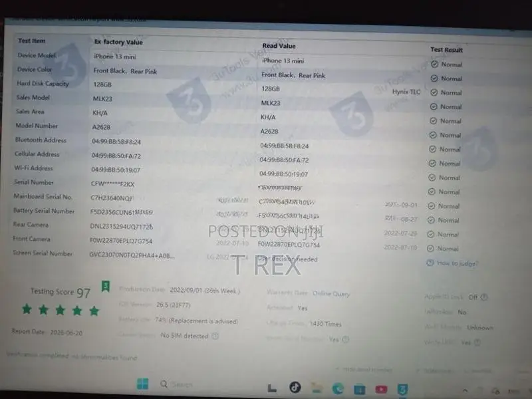Click the Hynix TLC storage type text
532x399 pixels.
406,92
